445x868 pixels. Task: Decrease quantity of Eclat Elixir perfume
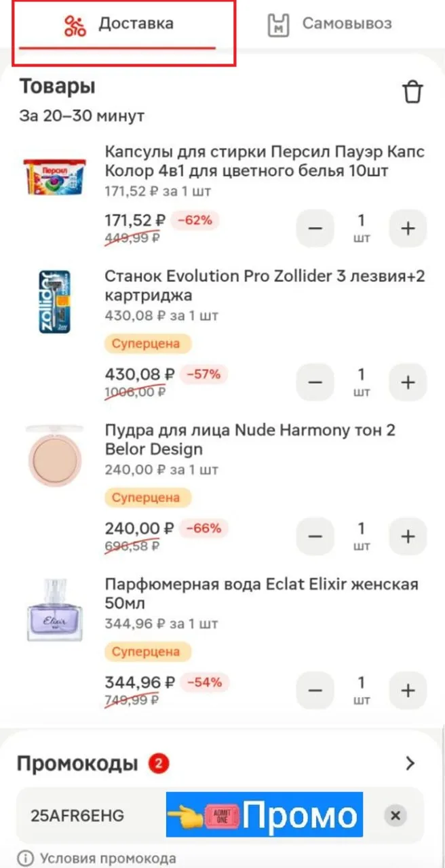click(315, 690)
